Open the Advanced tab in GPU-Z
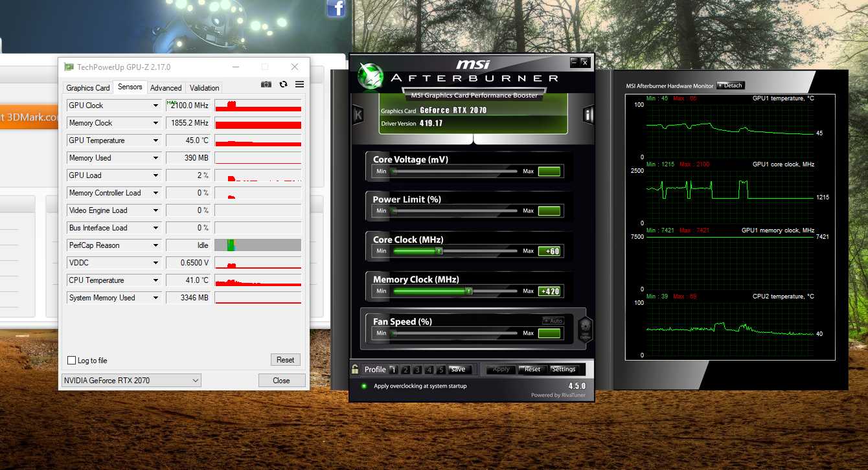 coord(166,88)
